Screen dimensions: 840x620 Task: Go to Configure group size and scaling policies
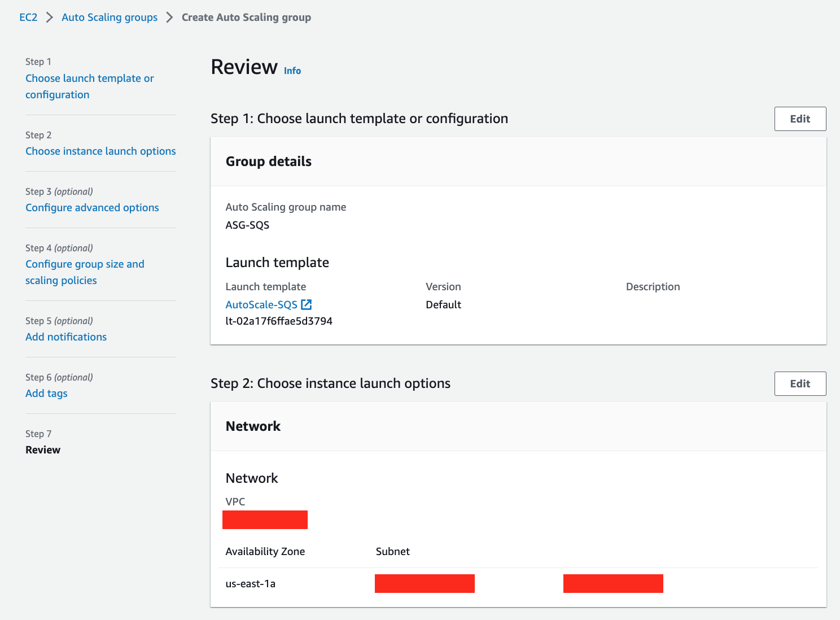(x=85, y=272)
